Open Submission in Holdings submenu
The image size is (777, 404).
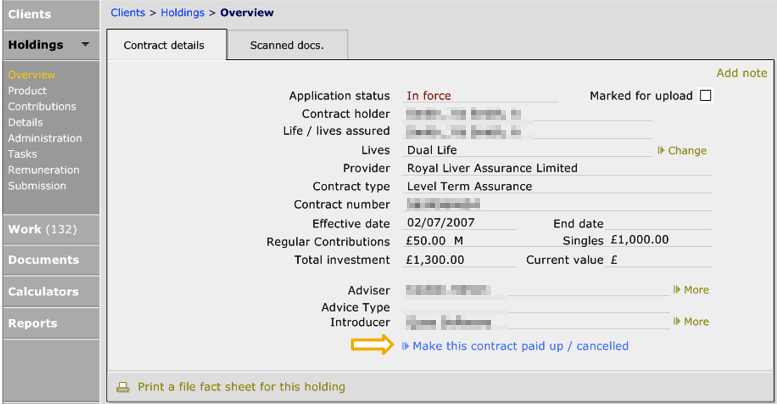coord(37,186)
